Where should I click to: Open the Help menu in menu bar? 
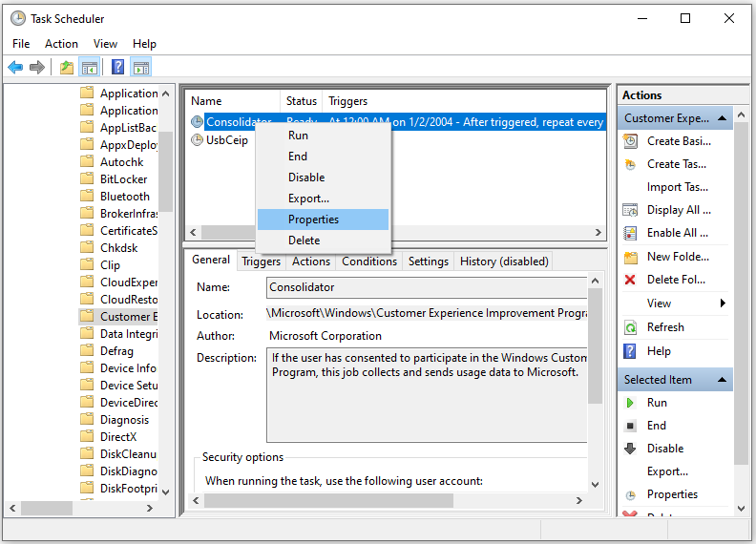pos(144,44)
